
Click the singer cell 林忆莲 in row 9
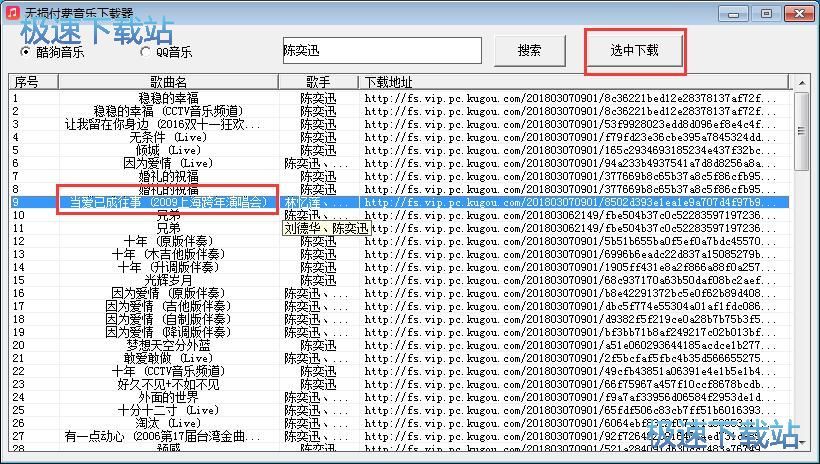(x=316, y=202)
